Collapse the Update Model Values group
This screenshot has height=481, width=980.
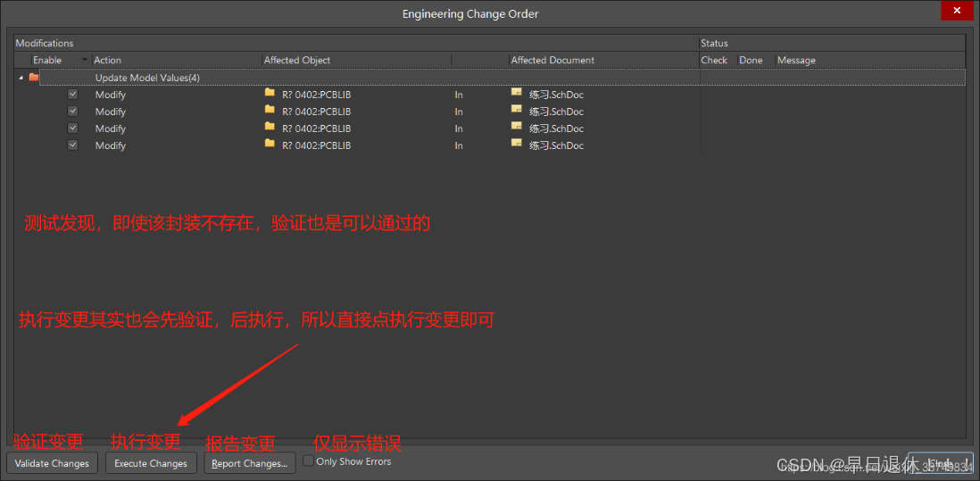20,79
